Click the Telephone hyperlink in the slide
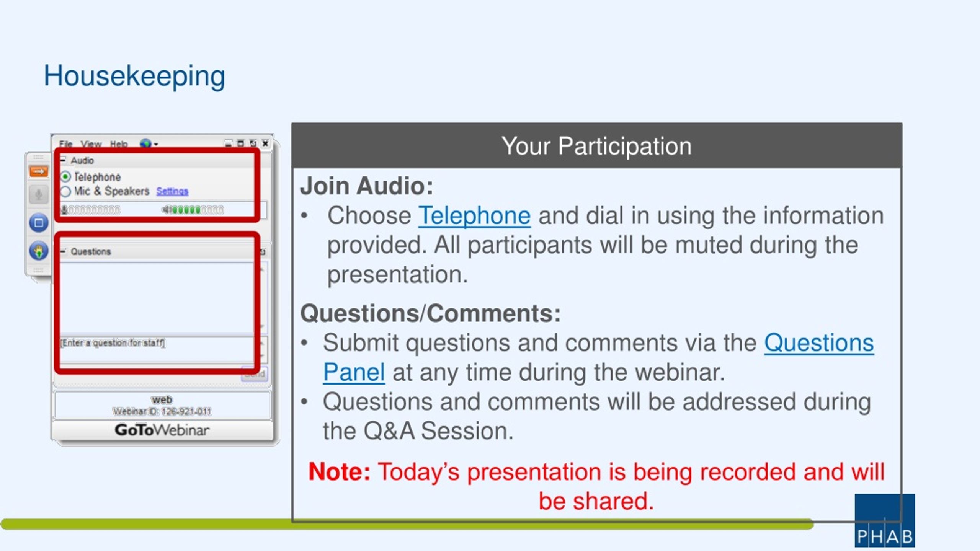The image size is (980, 551). (x=474, y=216)
